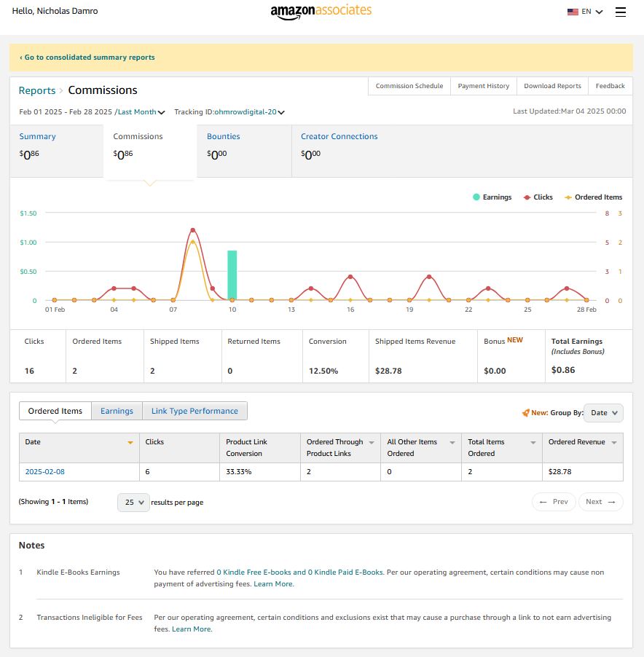Click Learn More under Transactions Ineligible for Fees
Viewport: 644px width, 657px height.
[192, 629]
